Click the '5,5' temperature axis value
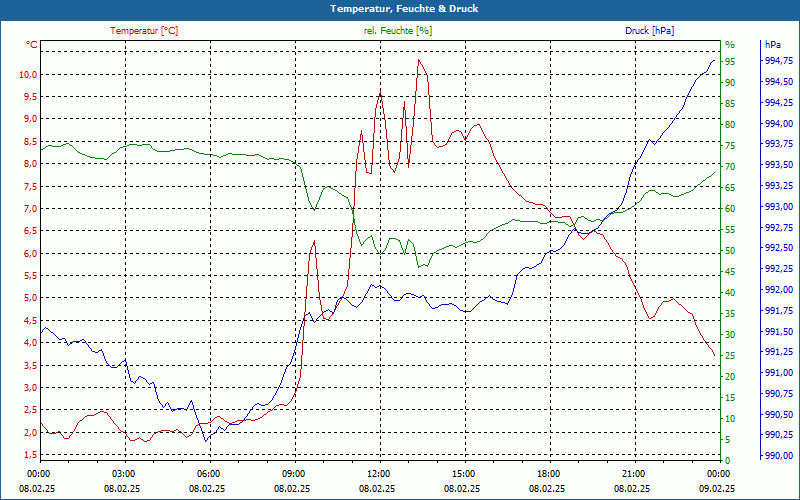800x500 pixels. 31,276
